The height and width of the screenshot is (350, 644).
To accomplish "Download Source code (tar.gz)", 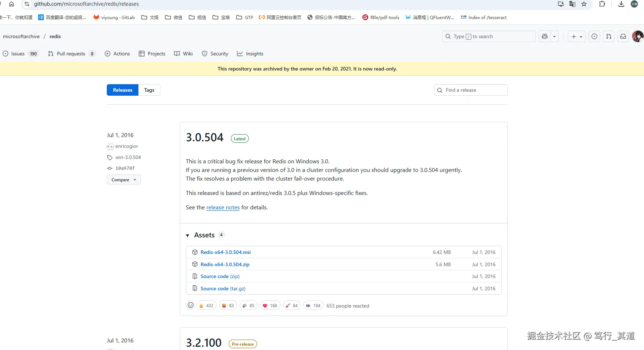I will pyautogui.click(x=223, y=288).
